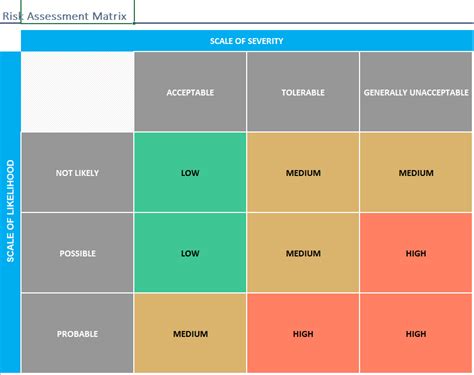
Task: Click MEDIUM cell in PROBABLE row
Action: point(190,333)
